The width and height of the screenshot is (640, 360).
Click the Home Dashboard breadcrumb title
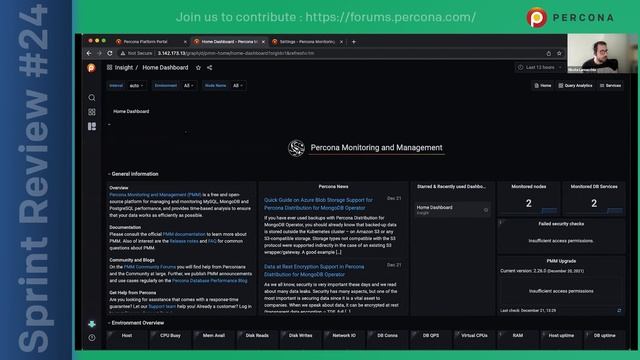pos(165,68)
